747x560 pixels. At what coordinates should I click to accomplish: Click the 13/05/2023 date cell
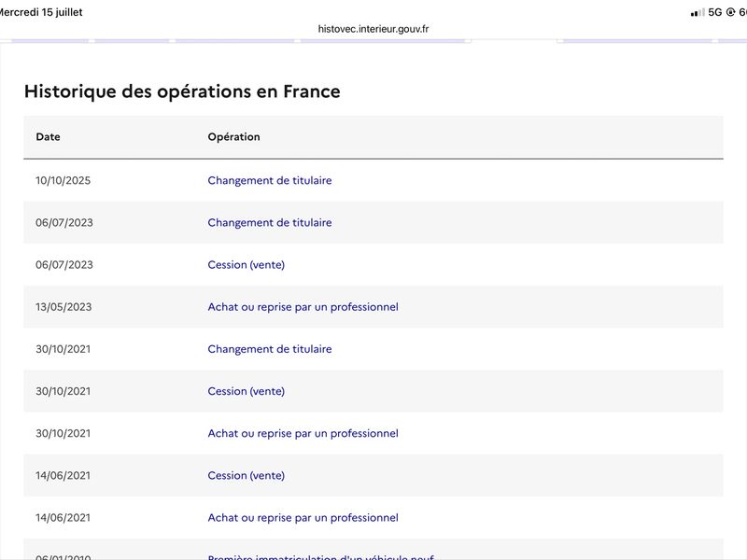(x=63, y=307)
